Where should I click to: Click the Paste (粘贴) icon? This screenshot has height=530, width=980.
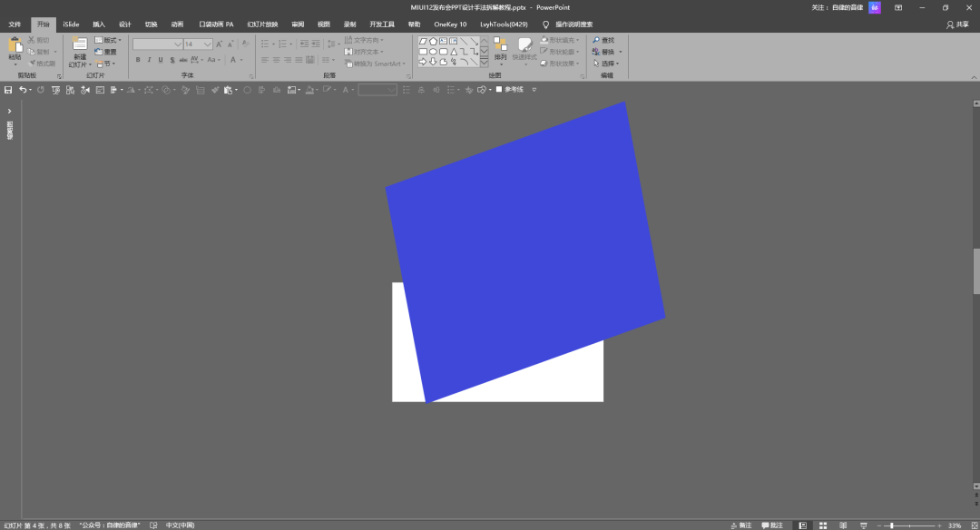15,45
